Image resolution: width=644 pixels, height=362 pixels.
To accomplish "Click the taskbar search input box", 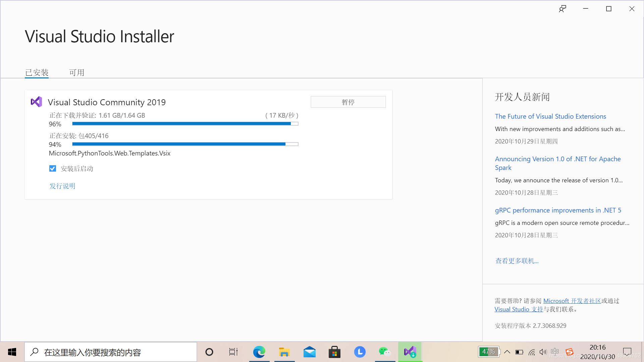I will (x=111, y=352).
